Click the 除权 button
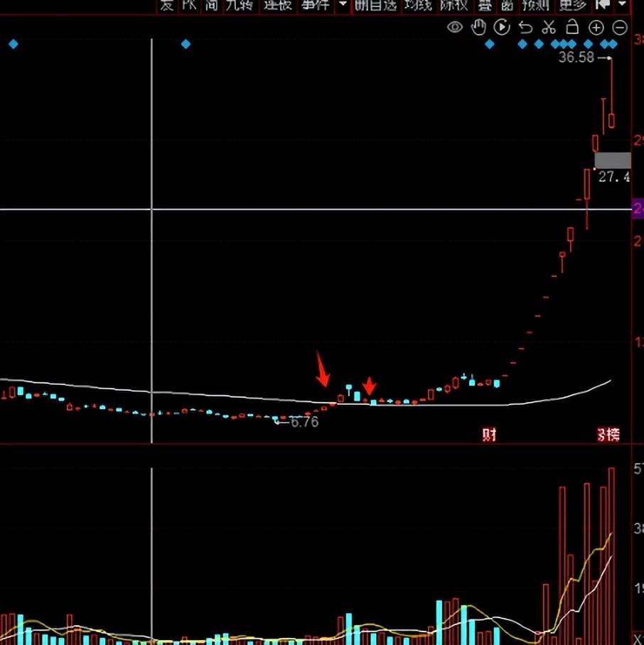Screen dimensions: 644x645 pyautogui.click(x=454, y=5)
